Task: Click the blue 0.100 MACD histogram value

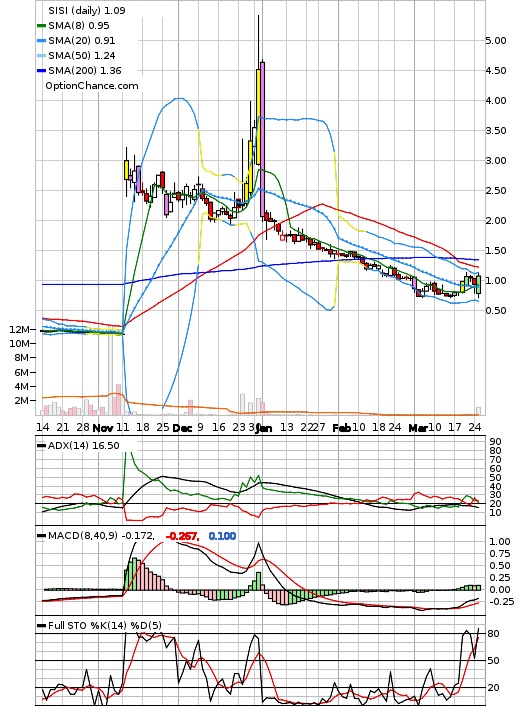Action: tap(222, 536)
